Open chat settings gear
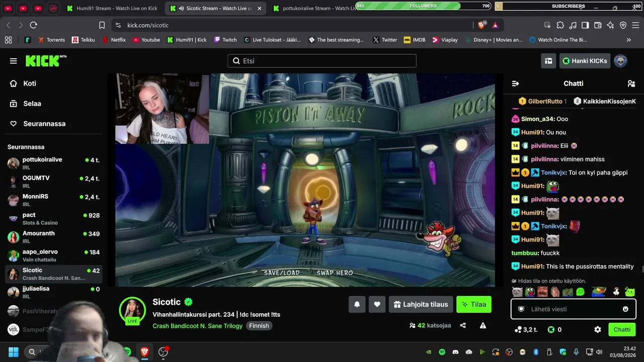Screen dimensions: 644x362 point(598,330)
